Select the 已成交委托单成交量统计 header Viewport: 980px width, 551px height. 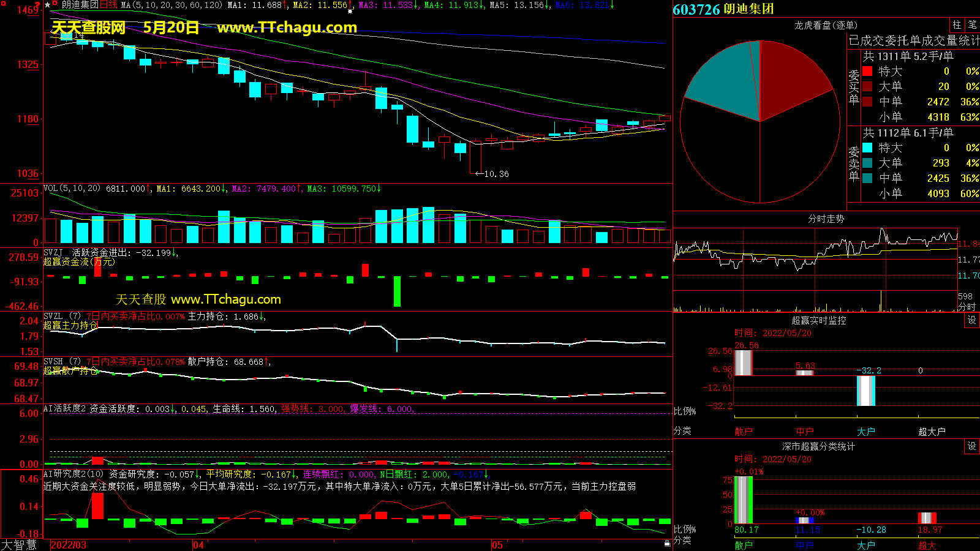(914, 40)
